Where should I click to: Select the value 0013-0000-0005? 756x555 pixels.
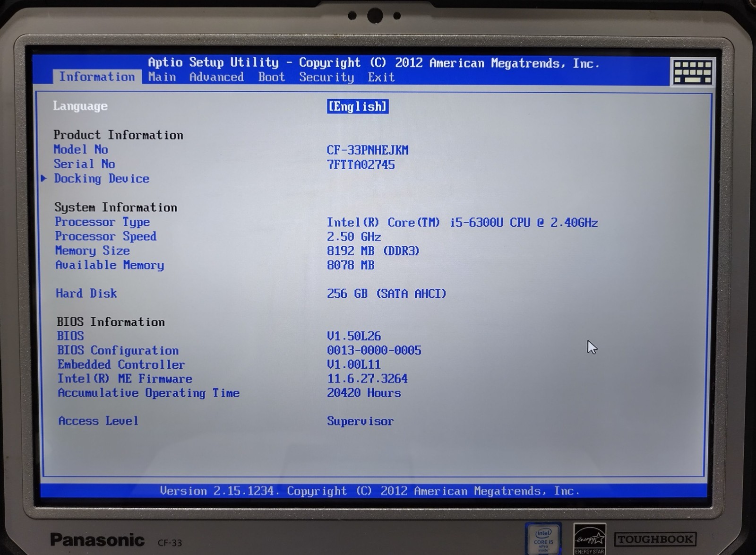(374, 350)
